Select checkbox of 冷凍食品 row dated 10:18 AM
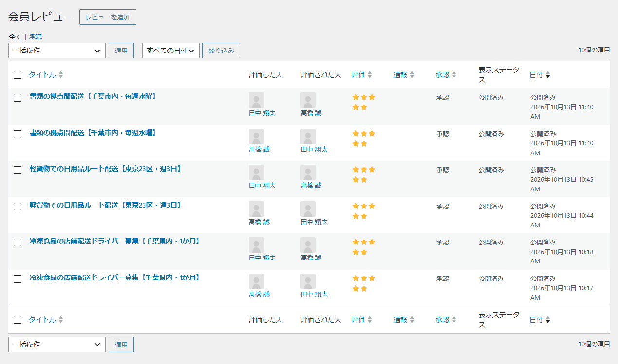Image resolution: width=618 pixels, height=364 pixels. tap(18, 243)
